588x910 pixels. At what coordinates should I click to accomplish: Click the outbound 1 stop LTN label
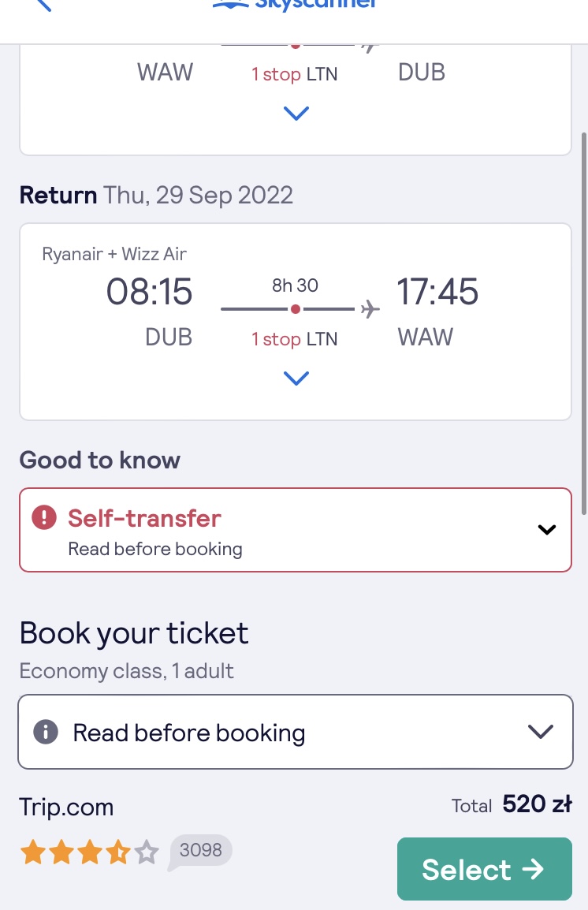point(295,74)
